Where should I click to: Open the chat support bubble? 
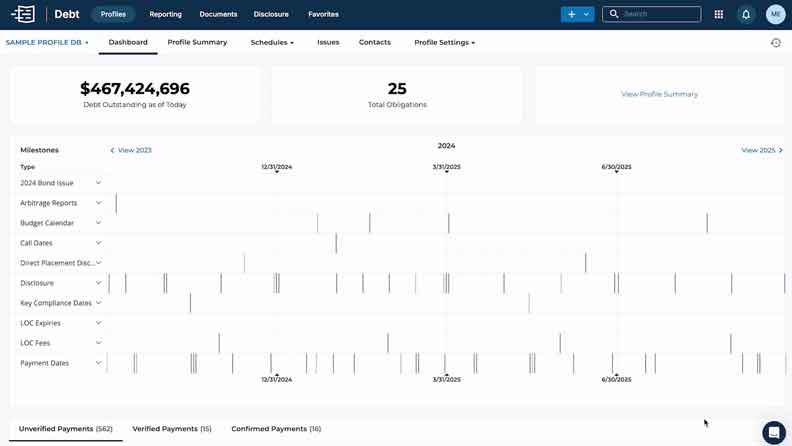coord(773,432)
